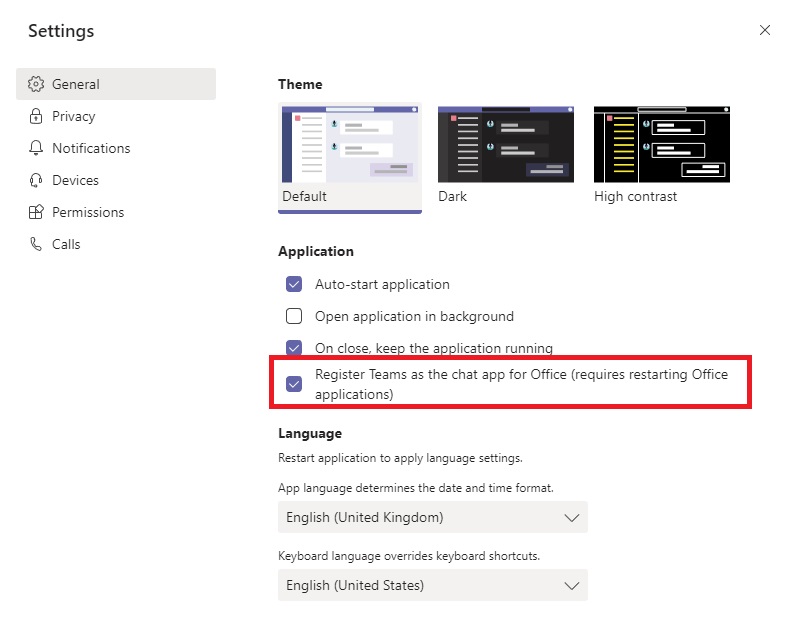Uncheck On close, keep application running
Viewport: 787px width, 629px height.
[x=294, y=347]
